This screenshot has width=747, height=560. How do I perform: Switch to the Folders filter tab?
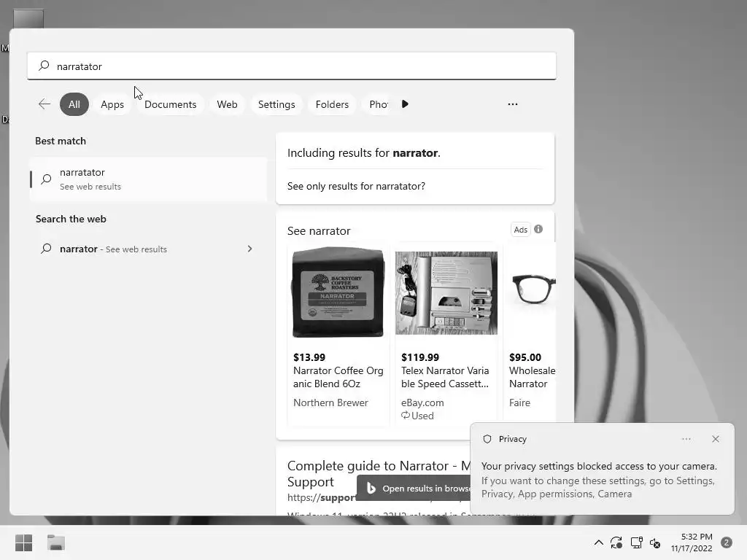(x=332, y=104)
